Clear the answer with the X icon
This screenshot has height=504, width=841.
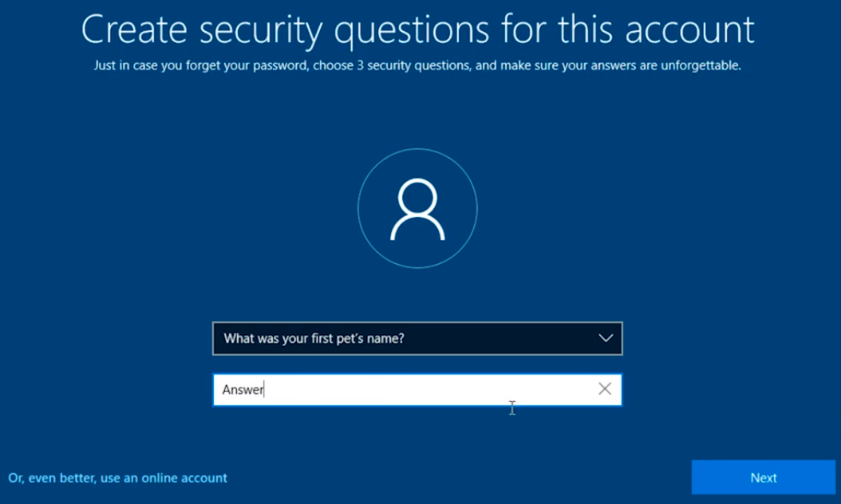(605, 389)
